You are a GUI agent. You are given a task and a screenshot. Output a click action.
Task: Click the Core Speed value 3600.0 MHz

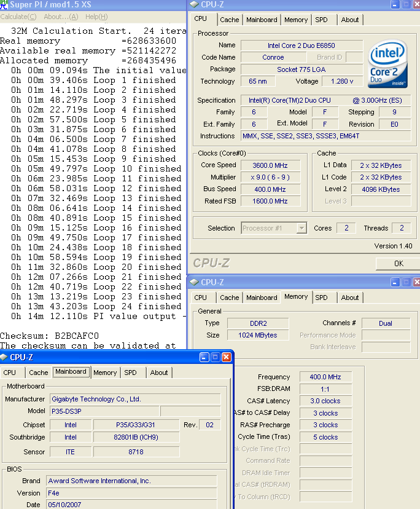[270, 165]
